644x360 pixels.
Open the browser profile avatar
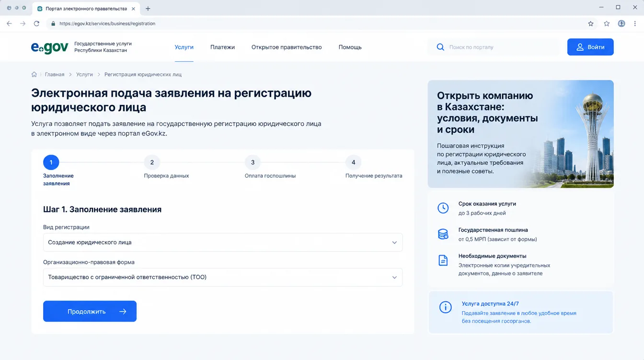[x=621, y=23]
